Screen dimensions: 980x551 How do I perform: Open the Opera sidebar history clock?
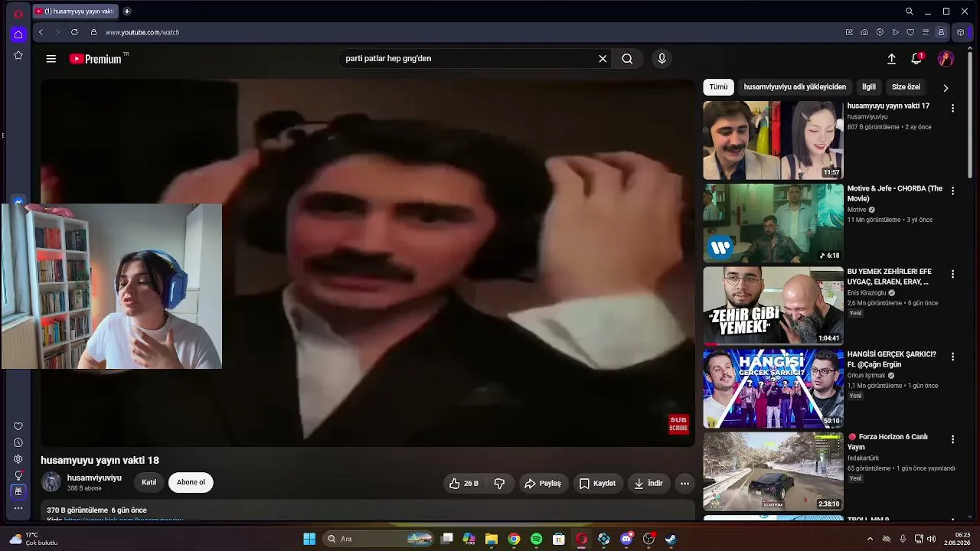(x=18, y=442)
